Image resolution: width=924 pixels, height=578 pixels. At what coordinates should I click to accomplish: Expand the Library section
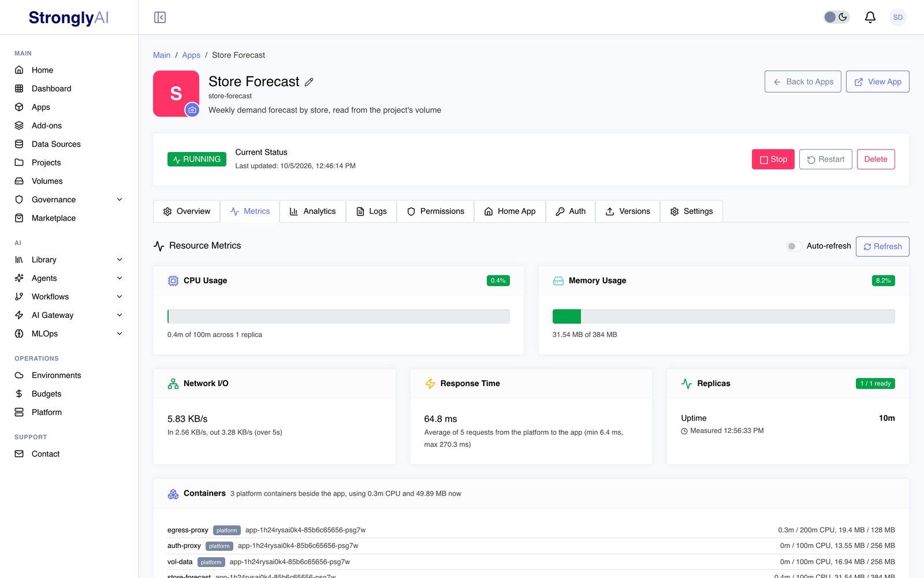[x=69, y=260]
